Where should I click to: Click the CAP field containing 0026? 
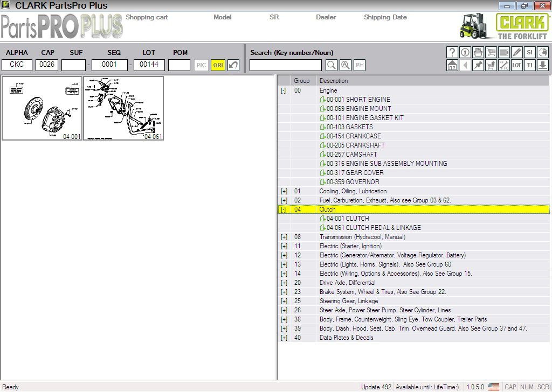click(x=47, y=65)
